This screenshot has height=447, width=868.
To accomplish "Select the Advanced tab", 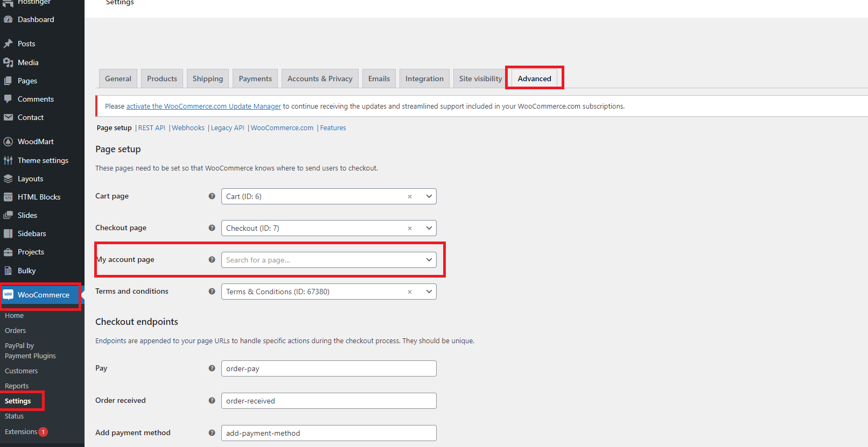I will click(535, 79).
